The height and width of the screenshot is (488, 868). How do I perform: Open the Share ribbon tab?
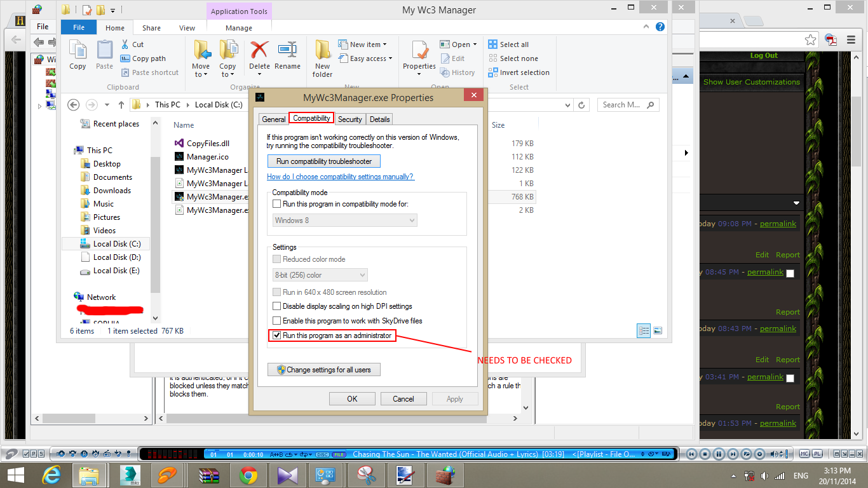[x=151, y=28]
